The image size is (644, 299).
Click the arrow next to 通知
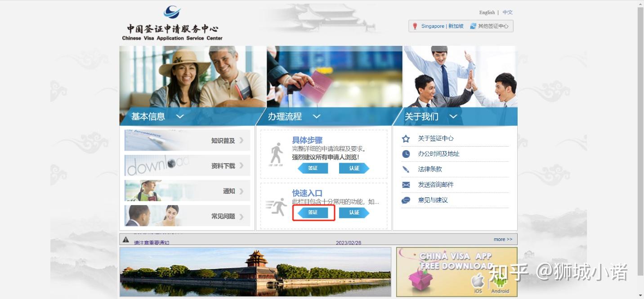point(241,191)
